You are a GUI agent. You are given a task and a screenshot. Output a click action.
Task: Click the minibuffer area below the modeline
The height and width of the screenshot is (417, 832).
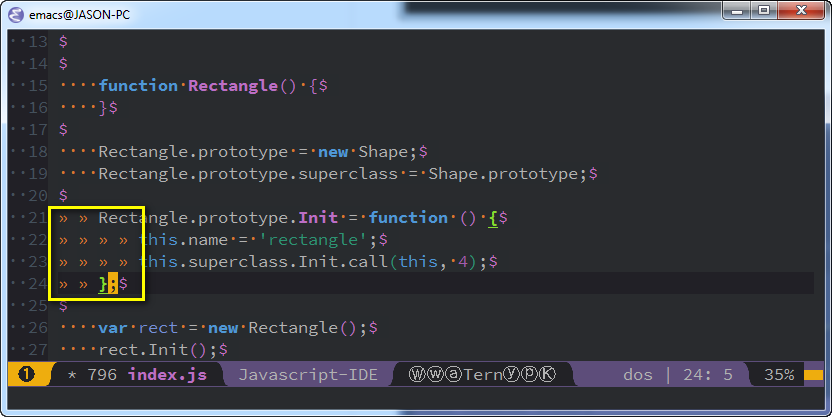point(416,398)
